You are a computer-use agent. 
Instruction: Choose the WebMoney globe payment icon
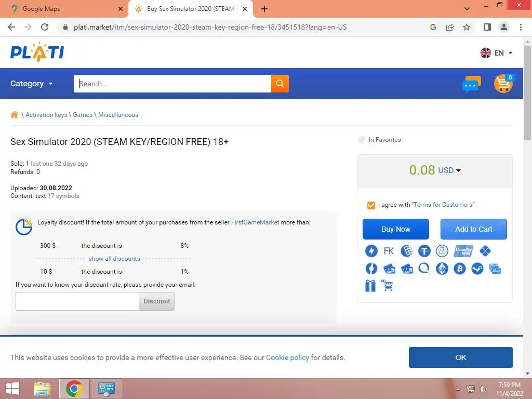406,251
